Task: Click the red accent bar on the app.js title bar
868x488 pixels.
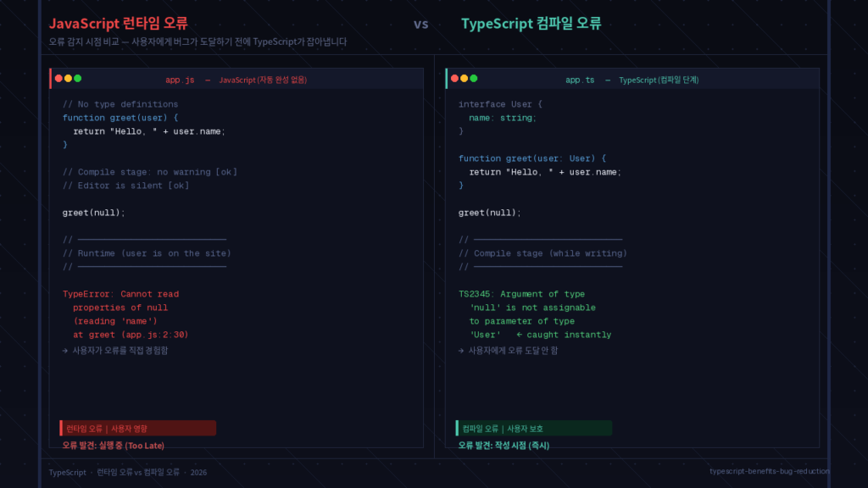Action: (x=50, y=78)
